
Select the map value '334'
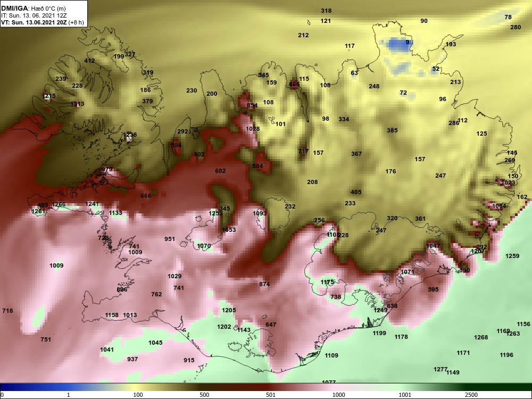coord(344,119)
